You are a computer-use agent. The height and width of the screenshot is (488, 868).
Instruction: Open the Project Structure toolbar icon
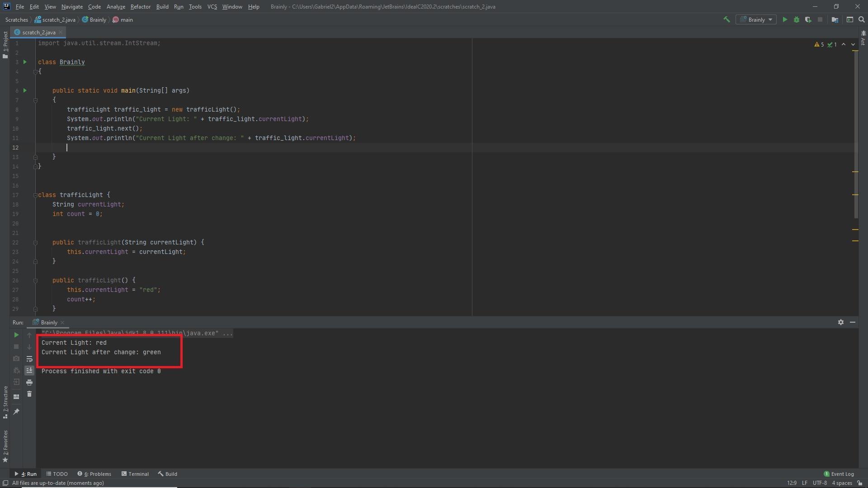pos(835,19)
